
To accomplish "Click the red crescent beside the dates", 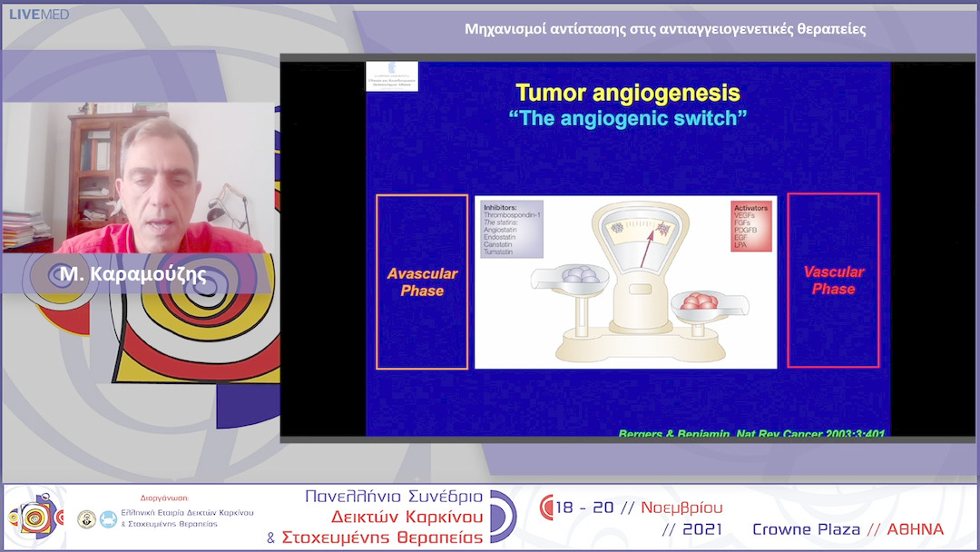I will [546, 507].
